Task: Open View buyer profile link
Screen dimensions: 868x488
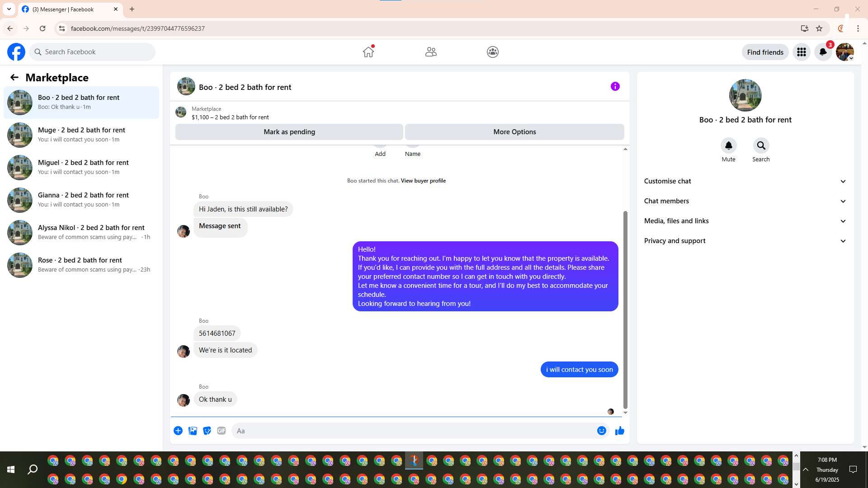Action: coord(423,181)
